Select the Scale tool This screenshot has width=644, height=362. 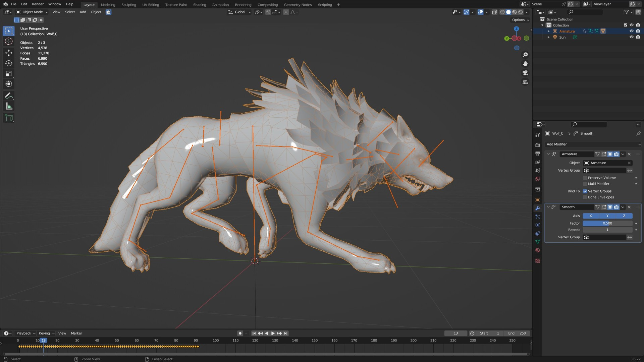[x=9, y=73]
